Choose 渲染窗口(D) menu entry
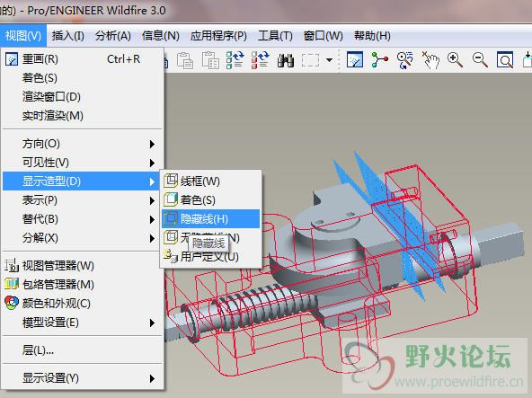Viewport: 532px width, 398px height. pyautogui.click(x=83, y=97)
